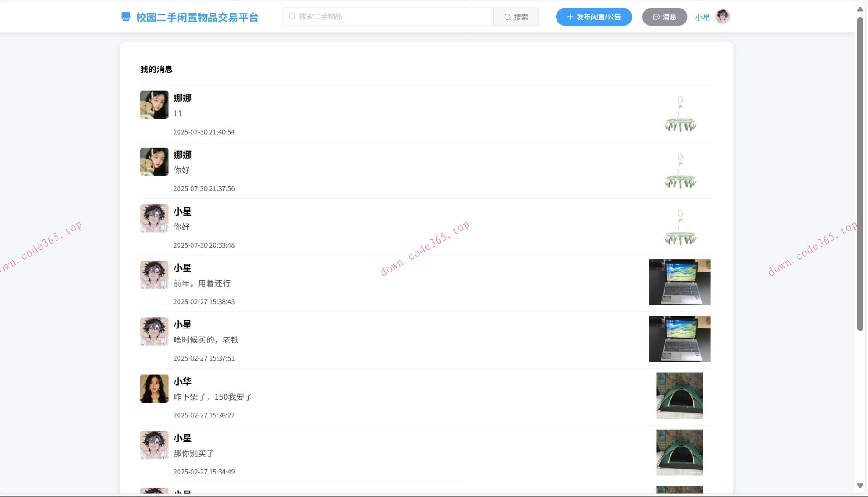Click the scrollbar up arrow
Screen dimensions: 868x497
click(860, 9)
